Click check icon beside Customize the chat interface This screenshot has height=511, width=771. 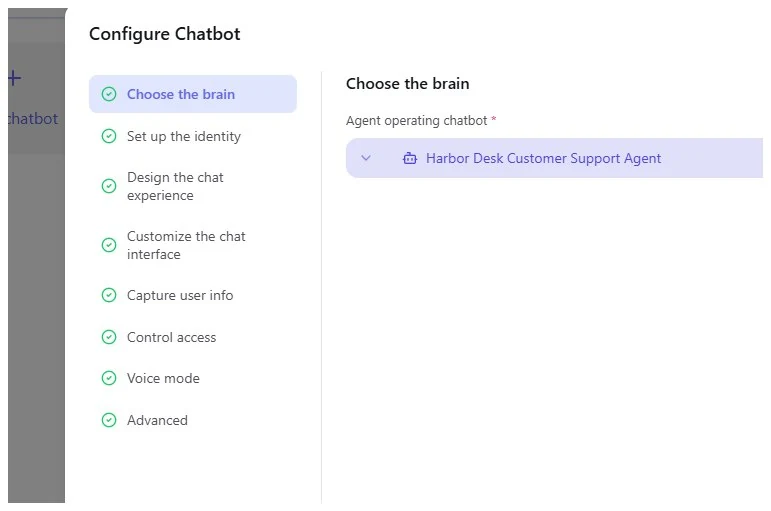tap(109, 245)
